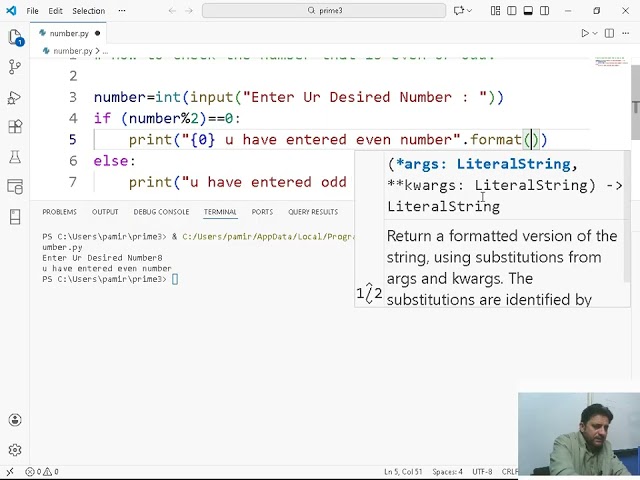Screen dimensions: 640x480
Task: Click the VS Code logo icon
Action: tap(11, 11)
